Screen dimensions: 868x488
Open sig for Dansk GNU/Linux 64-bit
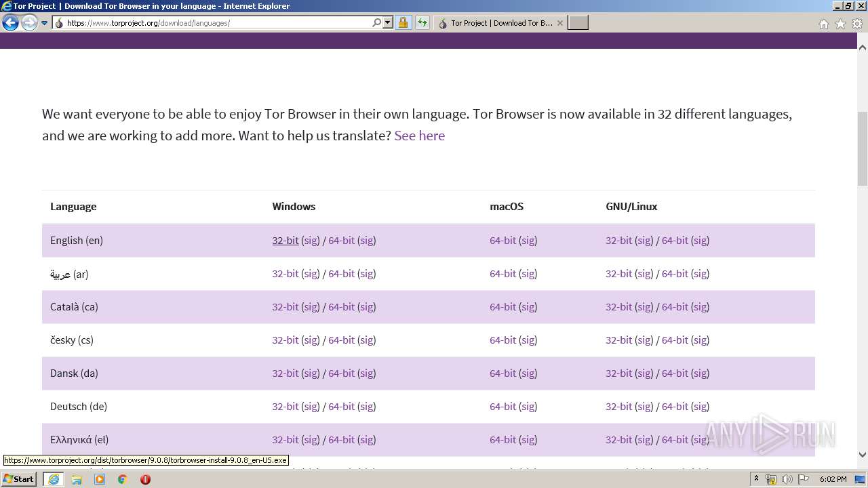click(x=701, y=373)
